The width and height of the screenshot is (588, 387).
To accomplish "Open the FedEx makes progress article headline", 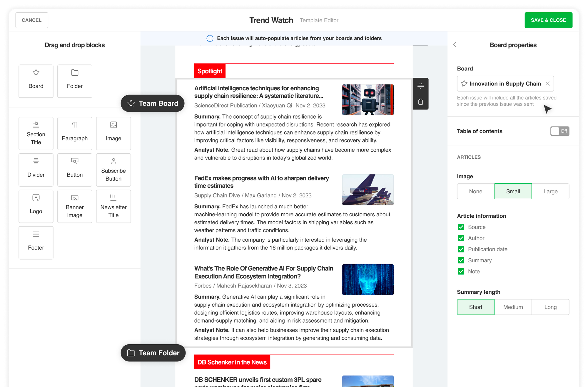I will click(262, 182).
